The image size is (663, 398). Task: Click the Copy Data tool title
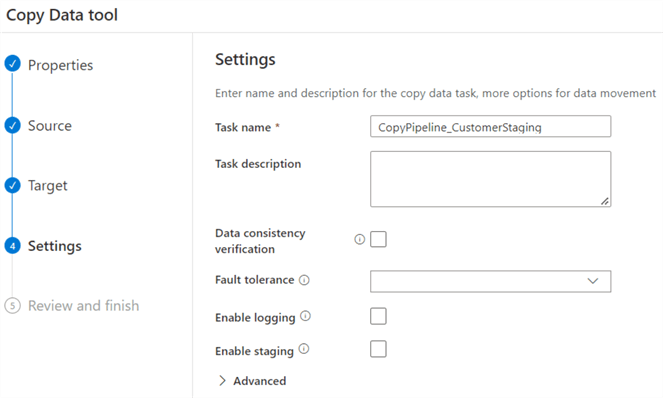[62, 15]
